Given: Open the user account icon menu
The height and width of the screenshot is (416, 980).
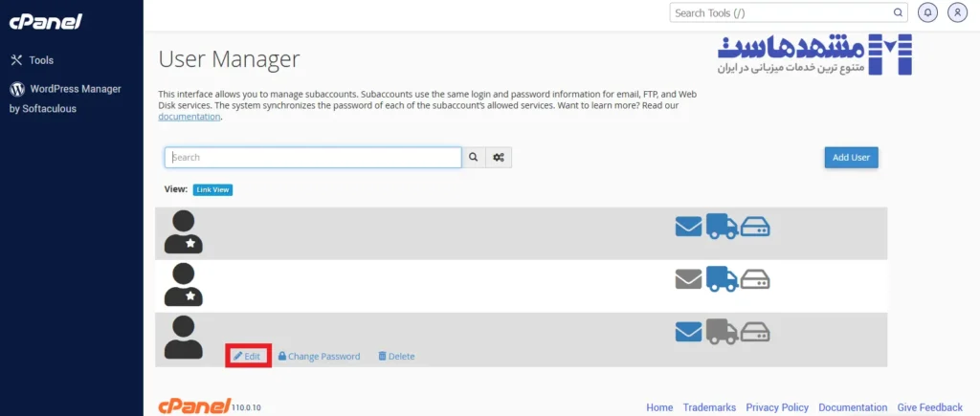Looking at the screenshot, I should pos(957,12).
